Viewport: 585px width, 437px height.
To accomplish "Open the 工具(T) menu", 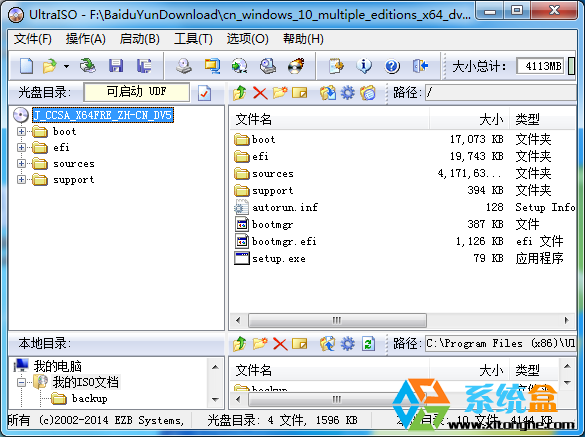I will (193, 39).
